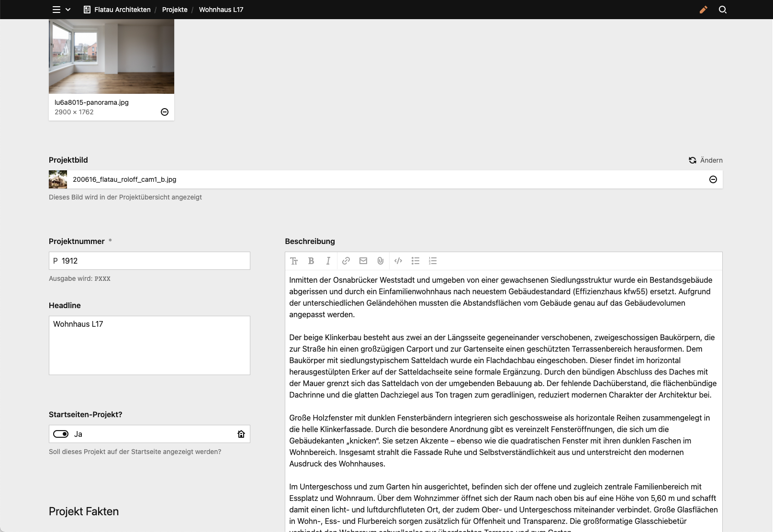Toggle bold formatting in the Beschreibung editor

311,261
